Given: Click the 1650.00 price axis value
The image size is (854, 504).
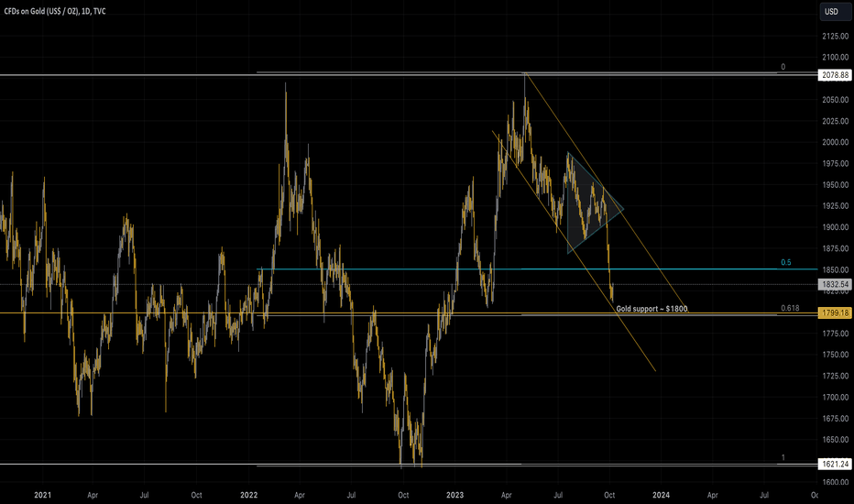Looking at the screenshot, I should [x=835, y=440].
